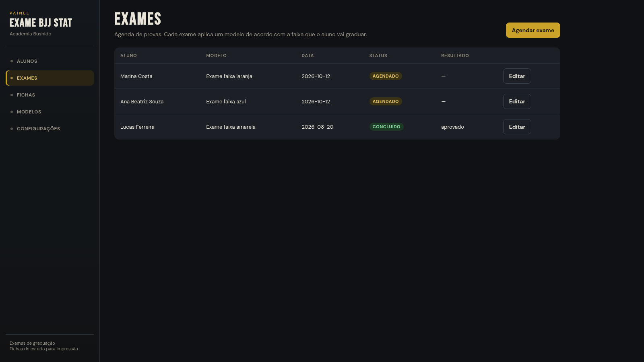Viewport: 644px width, 362px height.
Task: Click the Agendar exame button
Action: tap(533, 30)
